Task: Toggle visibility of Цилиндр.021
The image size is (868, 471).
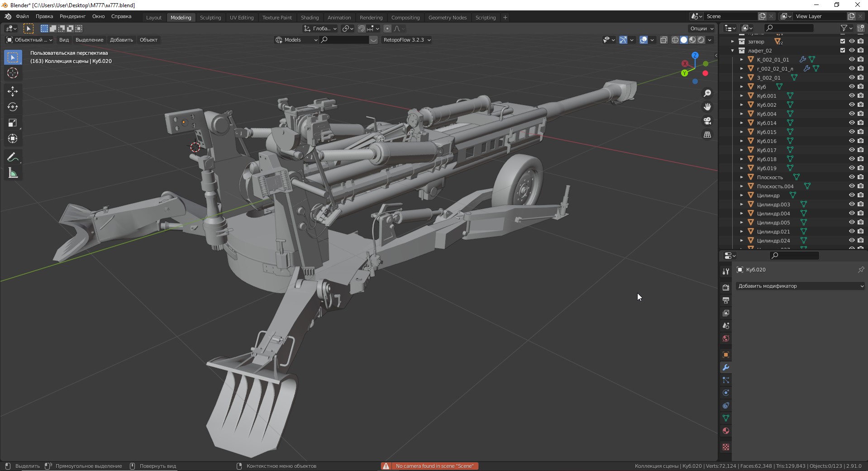Action: point(851,231)
